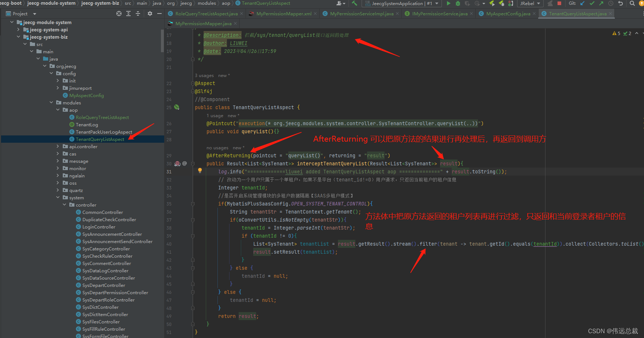The height and width of the screenshot is (338, 644).
Task: Click the modules breadcrumb
Action: pos(207,3)
